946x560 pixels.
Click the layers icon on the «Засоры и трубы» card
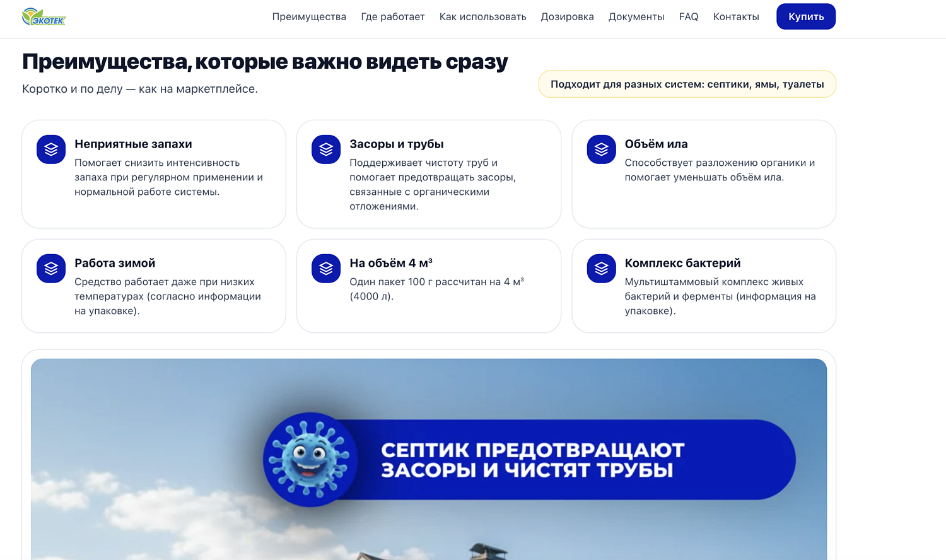[x=325, y=149]
